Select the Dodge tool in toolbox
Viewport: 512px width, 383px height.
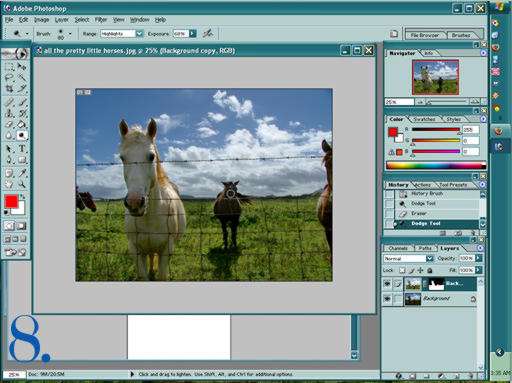[x=22, y=136]
